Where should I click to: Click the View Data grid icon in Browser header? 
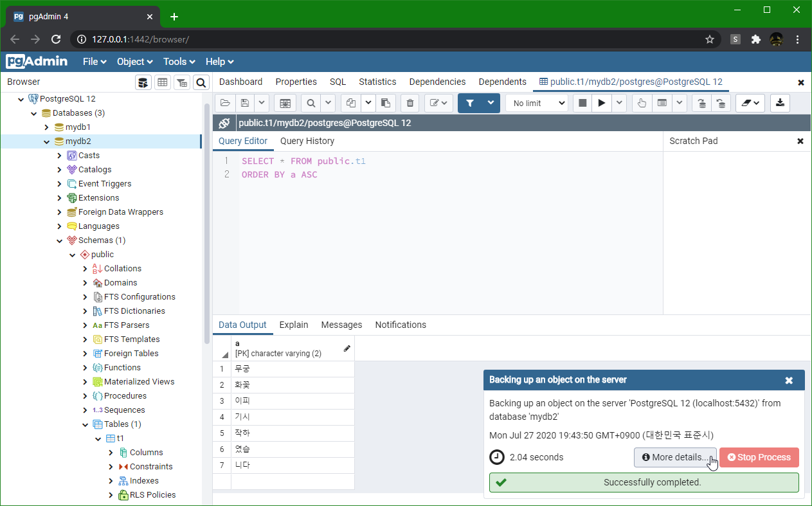[163, 82]
